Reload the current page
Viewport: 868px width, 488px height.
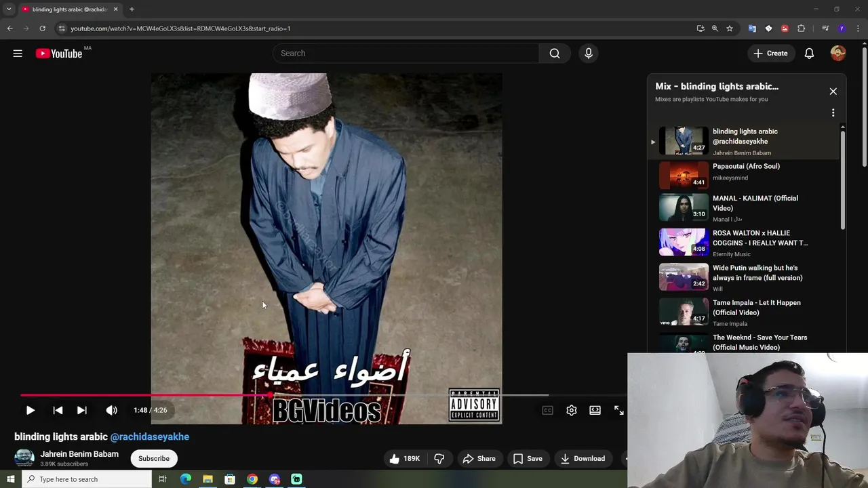[x=42, y=28]
